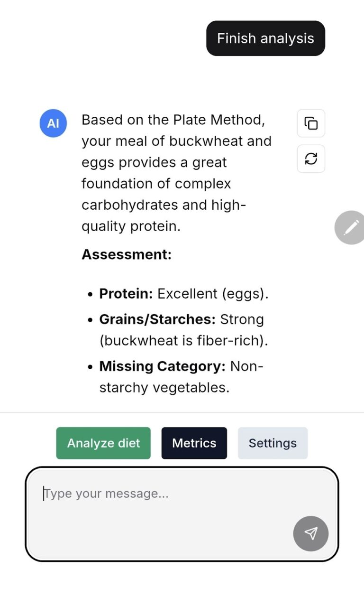Copy the AI response text
Viewport: 364px width, 597px height.
click(x=311, y=123)
